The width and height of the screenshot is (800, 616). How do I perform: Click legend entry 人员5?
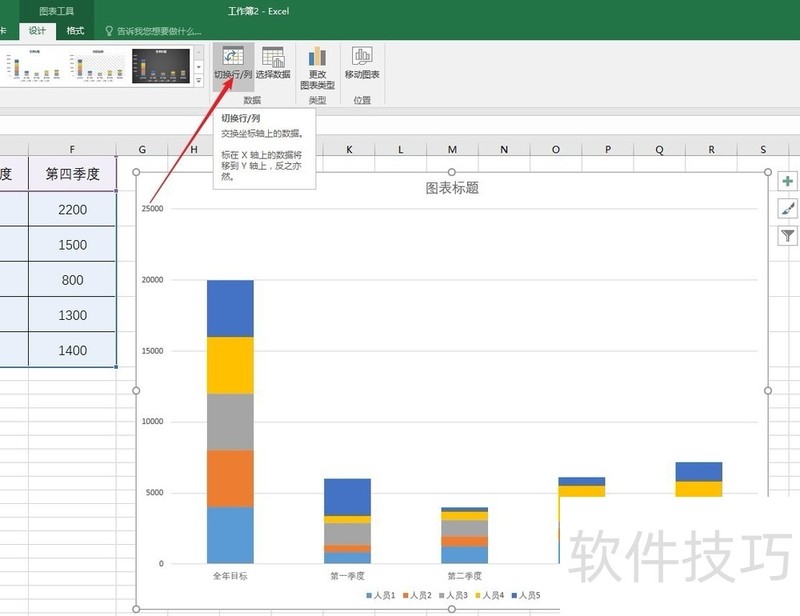526,595
